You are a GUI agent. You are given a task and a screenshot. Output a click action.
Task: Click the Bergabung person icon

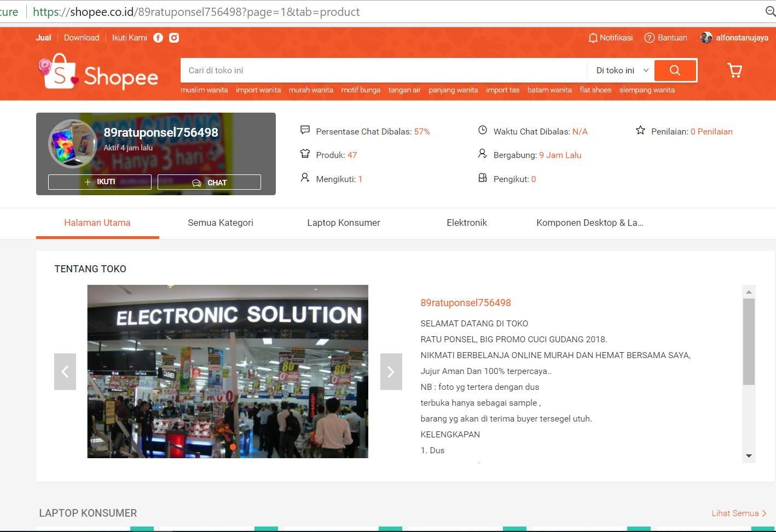click(x=482, y=154)
